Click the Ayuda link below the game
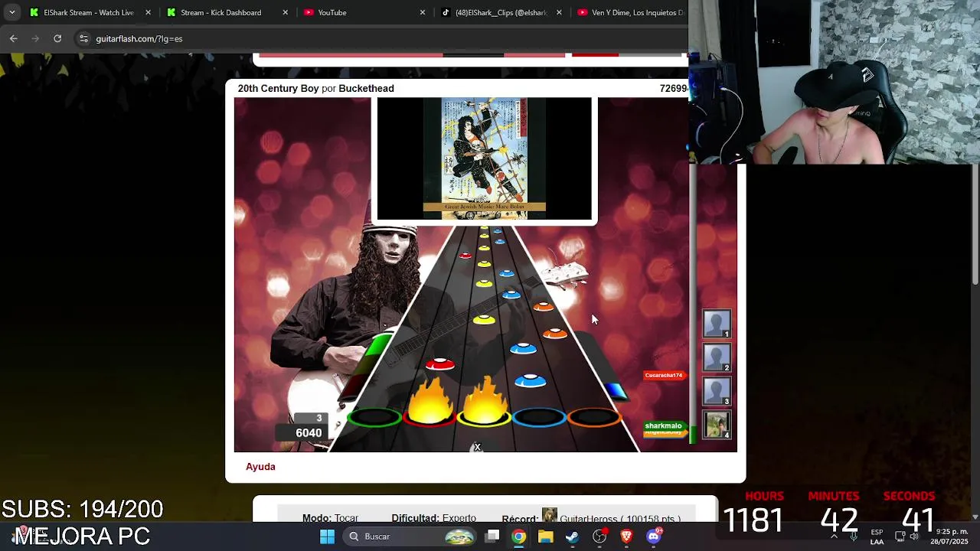Screen dimensions: 980x551 [x=260, y=466]
